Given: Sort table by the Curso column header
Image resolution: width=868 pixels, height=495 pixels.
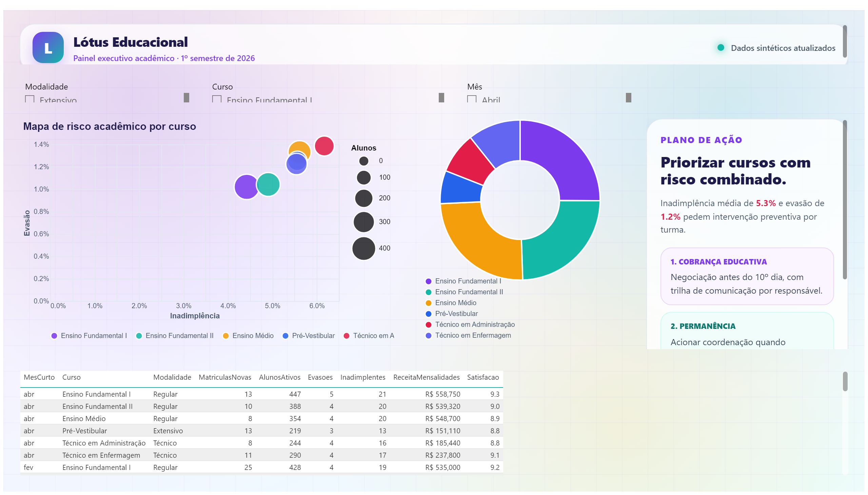Looking at the screenshot, I should tap(72, 377).
